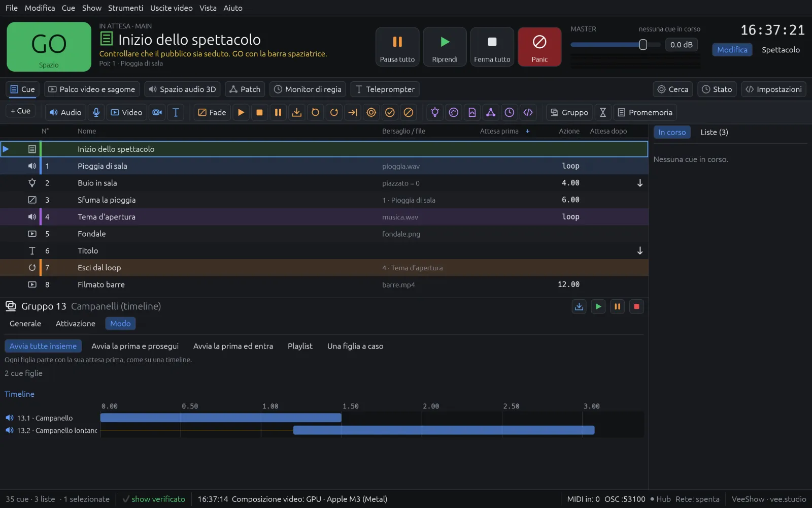
Task: Open the Cerca search panel
Action: pyautogui.click(x=673, y=89)
